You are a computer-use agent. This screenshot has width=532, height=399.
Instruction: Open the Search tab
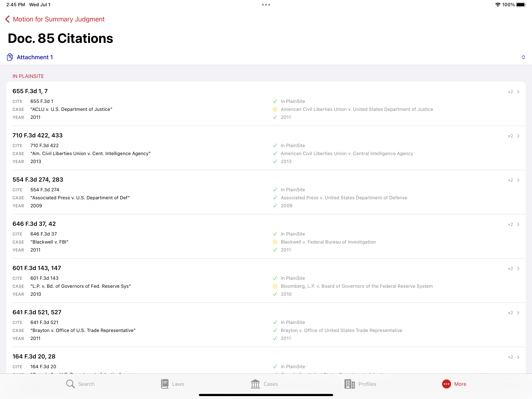pos(80,384)
